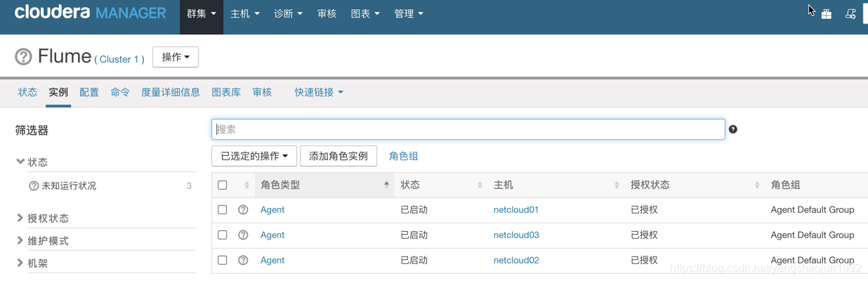
Task: Expand the 维护模式 filter section
Action: pos(42,240)
